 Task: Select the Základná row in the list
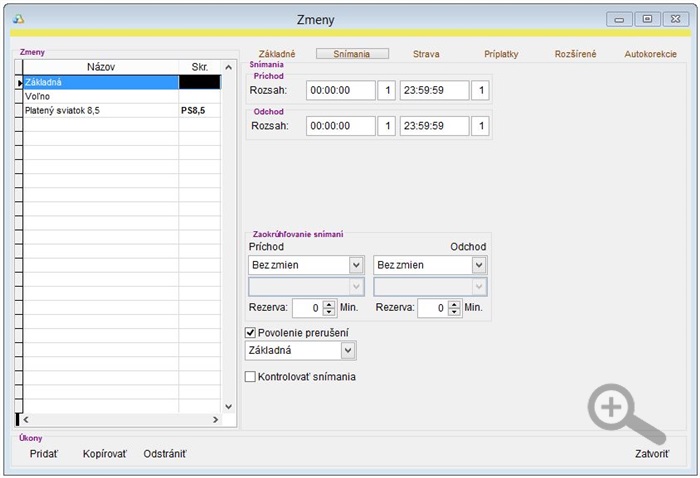coord(121,82)
